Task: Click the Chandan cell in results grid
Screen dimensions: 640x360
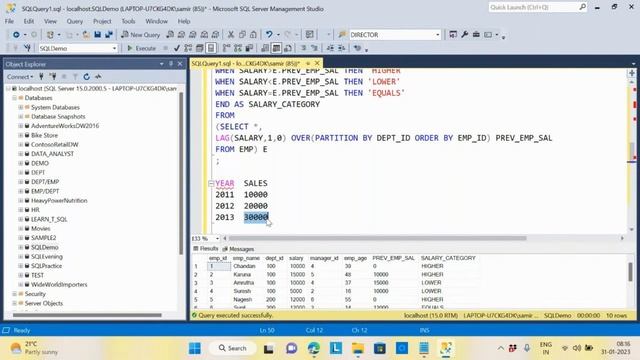Action: coord(244,266)
